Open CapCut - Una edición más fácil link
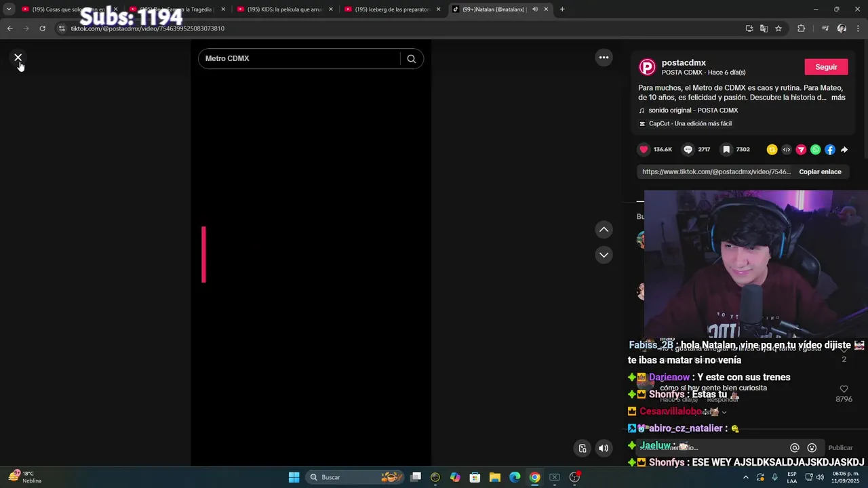Screen dimensions: 868x488 tap(690, 124)
